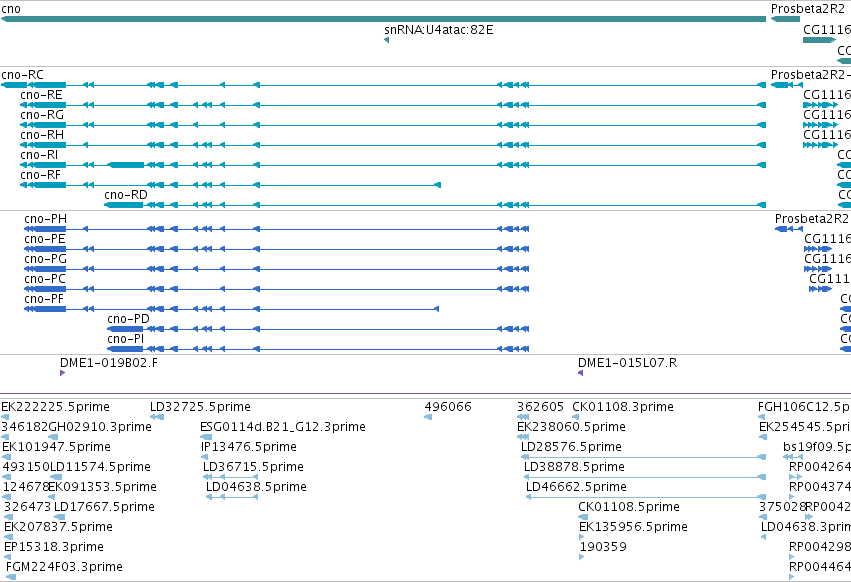
Task: Open the LD17667.5prime EST label
Action: click(104, 507)
